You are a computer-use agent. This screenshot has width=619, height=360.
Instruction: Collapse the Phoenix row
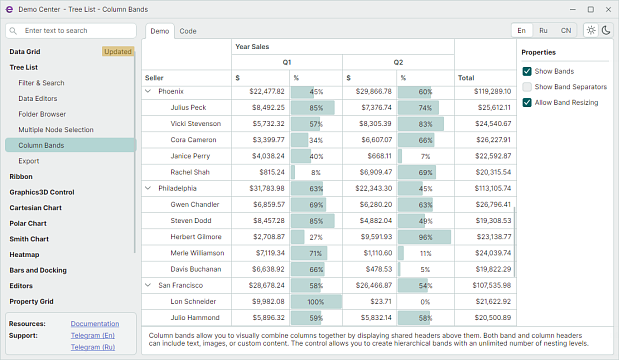tap(148, 91)
